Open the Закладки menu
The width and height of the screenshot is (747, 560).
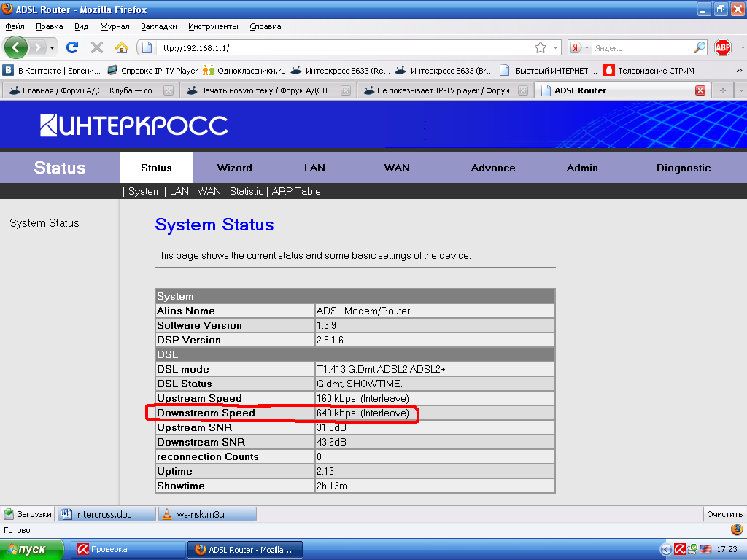[x=158, y=26]
